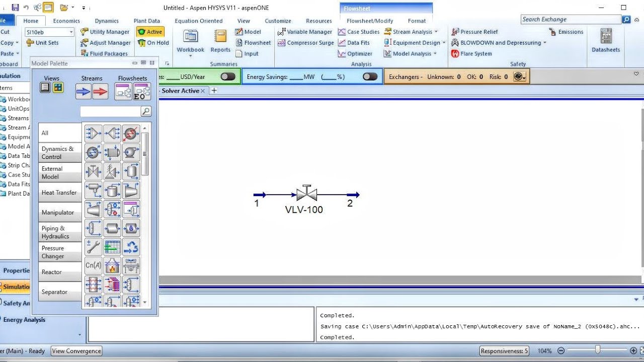This screenshot has width=644, height=362.
Task: Select the Pipe Segment palette icon
Action: coord(112,228)
